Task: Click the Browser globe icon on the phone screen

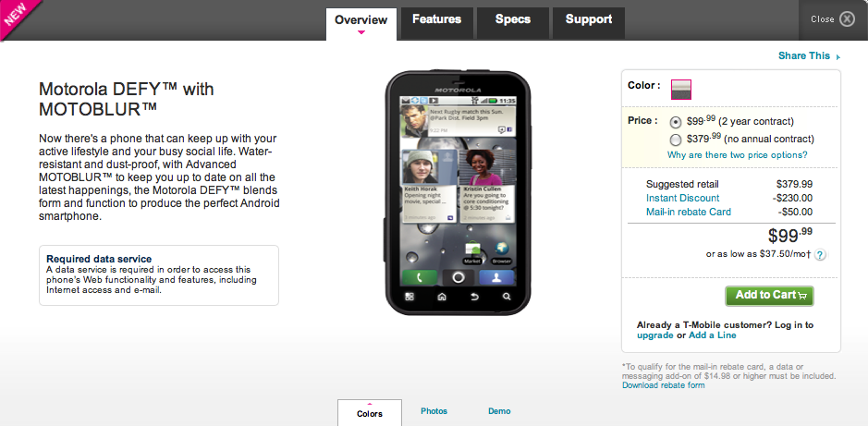Action: click(x=502, y=249)
